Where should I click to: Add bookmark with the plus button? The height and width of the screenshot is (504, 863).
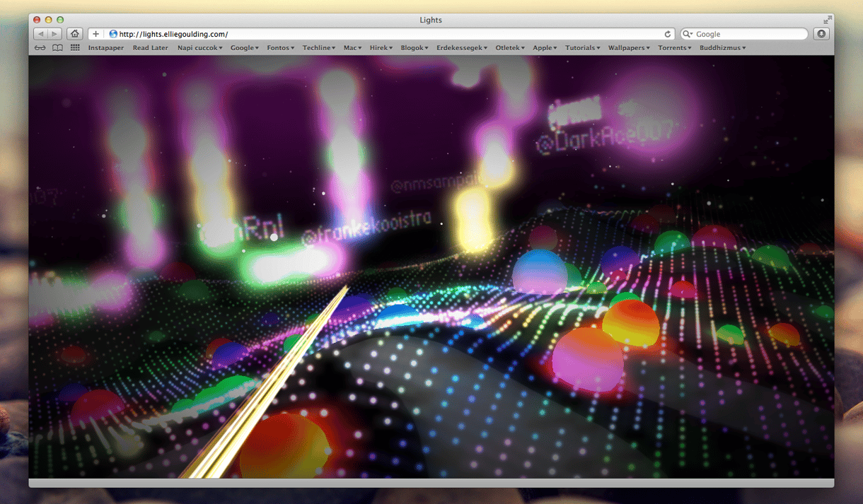click(x=95, y=34)
